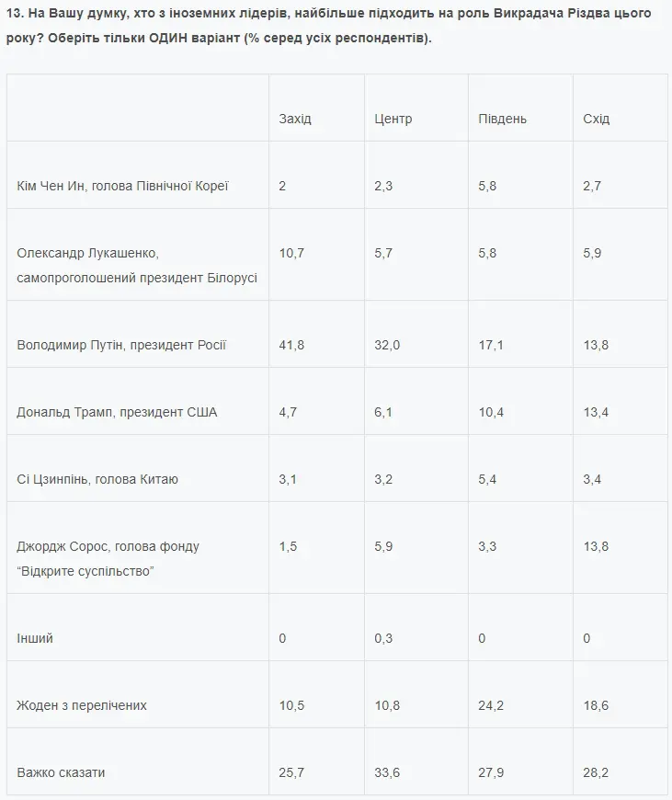
Task: Select the "Захід" column header
Action: click(x=295, y=119)
